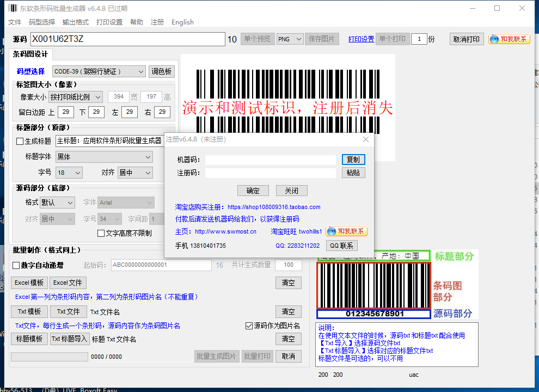The width and height of the screenshot is (539, 392).
Task: Click the QQ 联系 button
Action: [342, 246]
